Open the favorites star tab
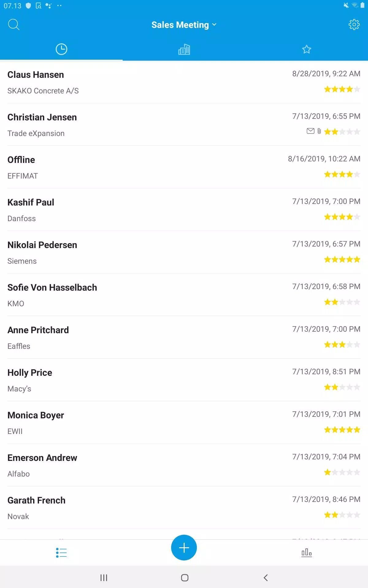 306,49
